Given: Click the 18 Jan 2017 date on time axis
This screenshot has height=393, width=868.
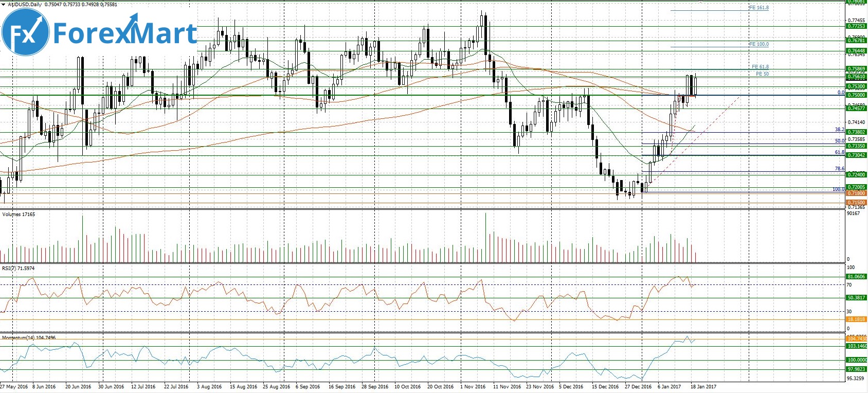Looking at the screenshot, I should (x=703, y=386).
